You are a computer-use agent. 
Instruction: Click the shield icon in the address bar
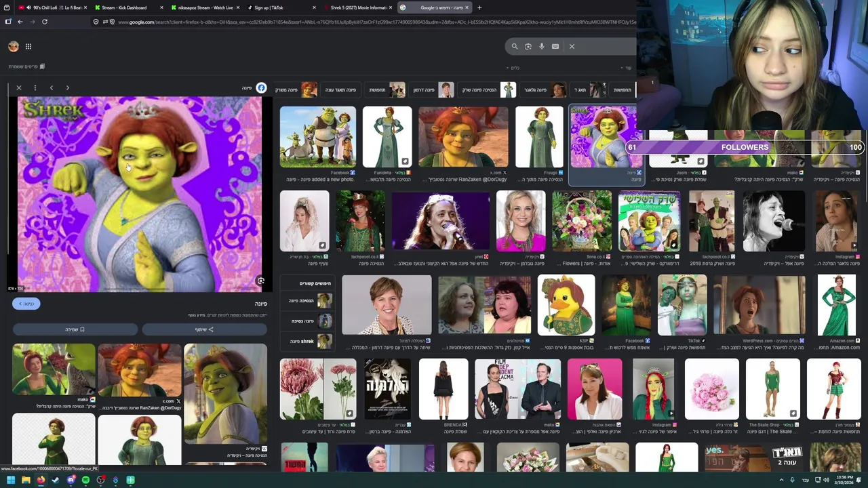96,22
